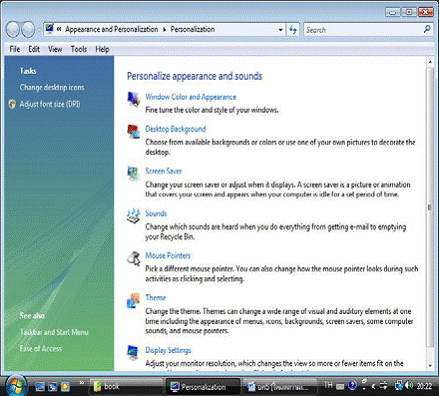439x396 pixels.
Task: Click Show Desktop quick launch icon
Action: (40, 386)
